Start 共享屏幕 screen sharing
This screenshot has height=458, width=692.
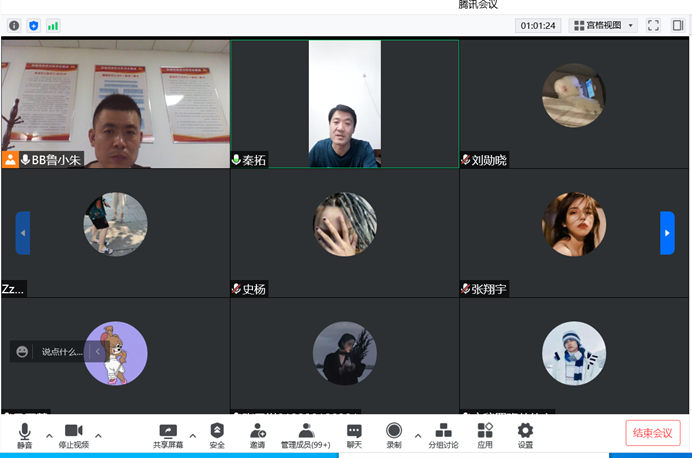(x=168, y=433)
